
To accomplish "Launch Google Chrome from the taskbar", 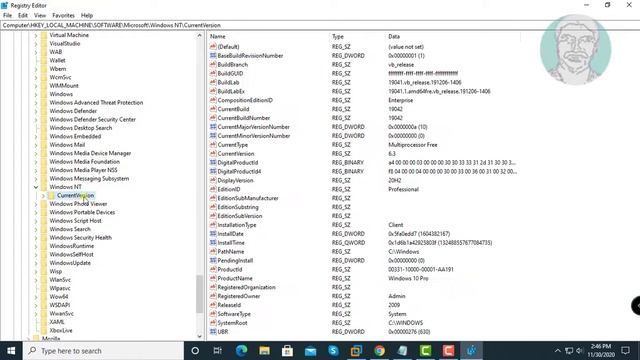I will click(x=380, y=351).
